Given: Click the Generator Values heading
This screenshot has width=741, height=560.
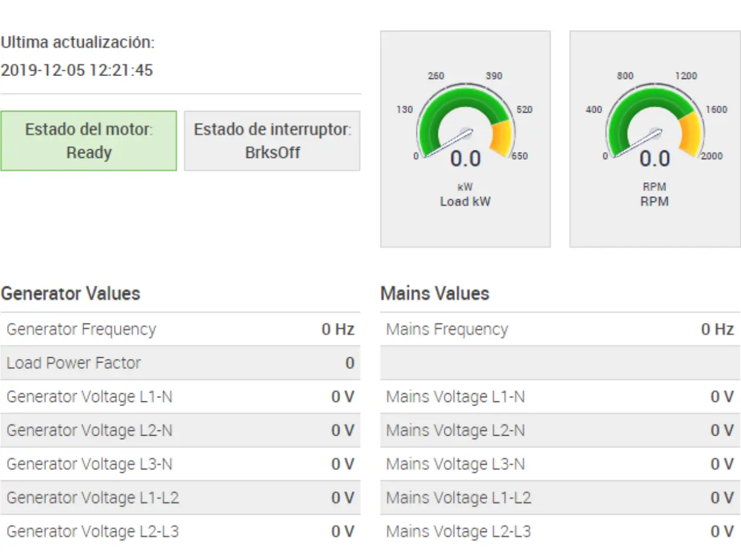Looking at the screenshot, I should [x=70, y=293].
